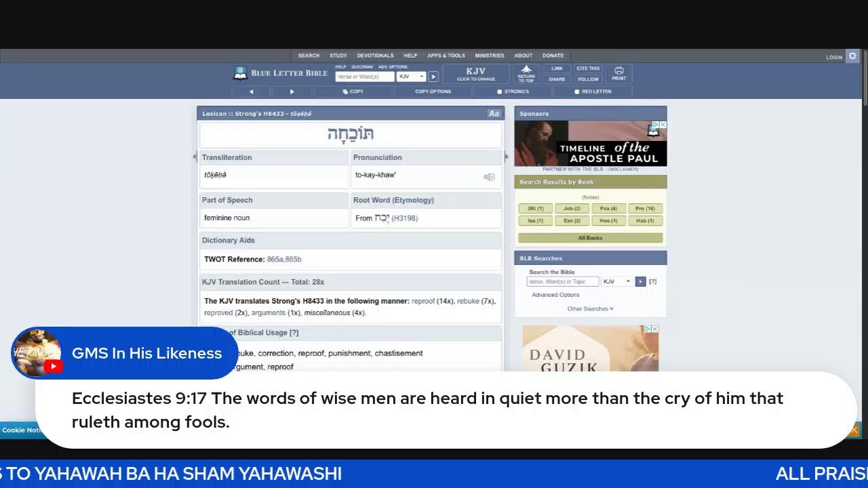Open Timeline of the Apostle Paul ad
Viewport: 868px width, 488px height.
590,144
